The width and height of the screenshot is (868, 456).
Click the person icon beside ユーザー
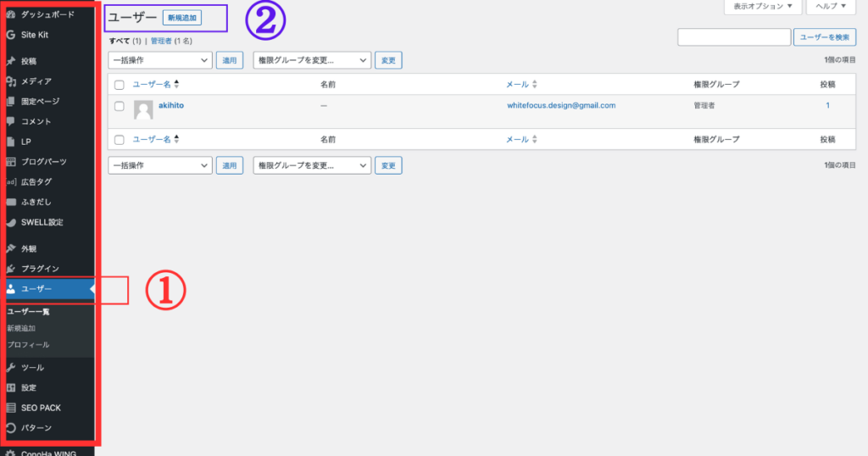click(x=11, y=289)
